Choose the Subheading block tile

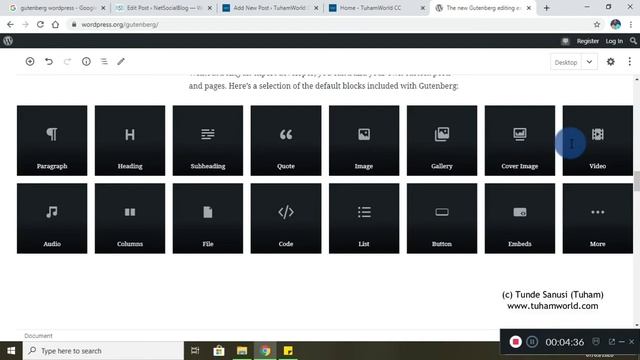208,140
